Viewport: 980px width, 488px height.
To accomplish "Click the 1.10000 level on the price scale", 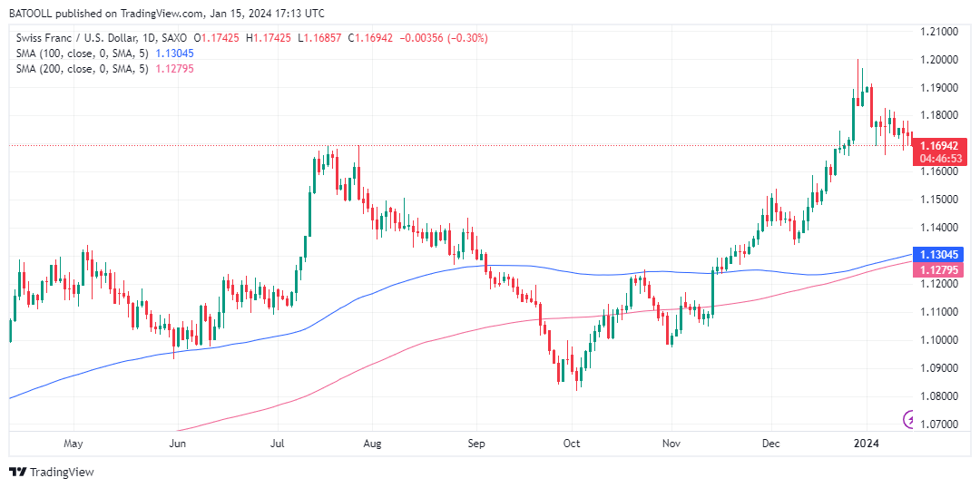I will [940, 340].
